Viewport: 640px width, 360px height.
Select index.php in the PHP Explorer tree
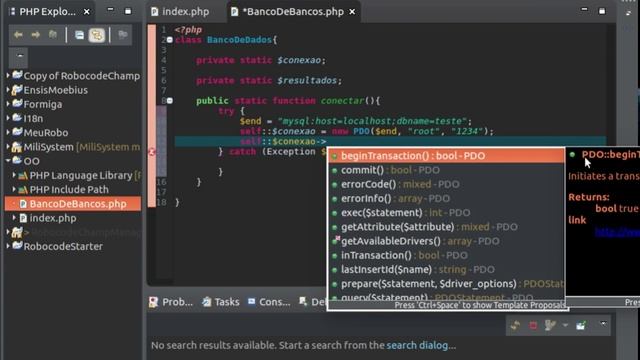coord(53,218)
